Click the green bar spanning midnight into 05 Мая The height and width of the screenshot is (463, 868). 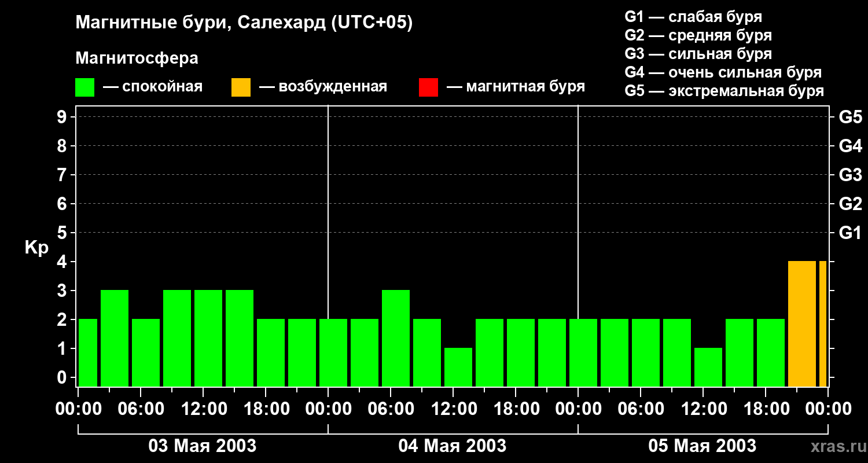tap(583, 353)
